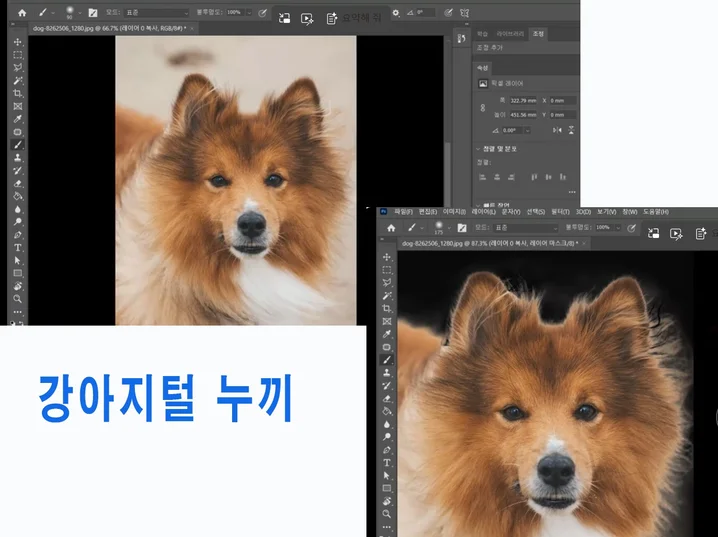Flip the layer horizontally in Properties panel
This screenshot has width=718, height=537.
[557, 130]
